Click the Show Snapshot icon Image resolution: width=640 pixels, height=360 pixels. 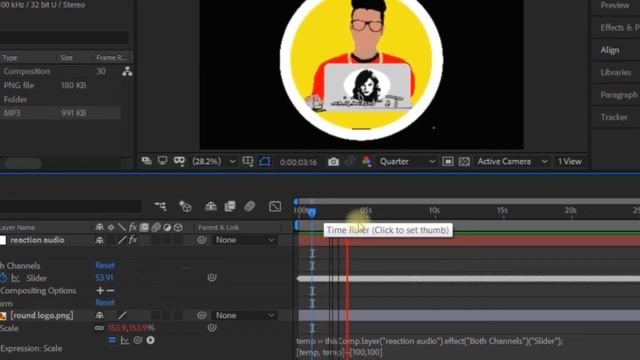tap(350, 162)
